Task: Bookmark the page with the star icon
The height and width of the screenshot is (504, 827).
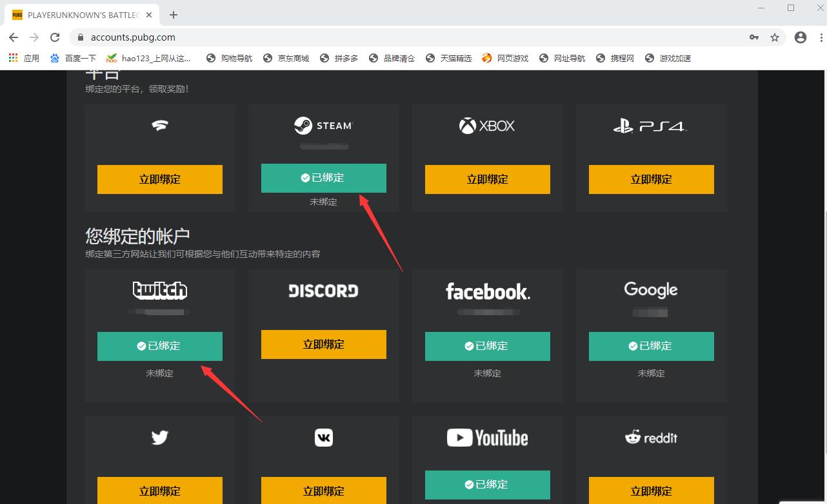Action: (775, 37)
